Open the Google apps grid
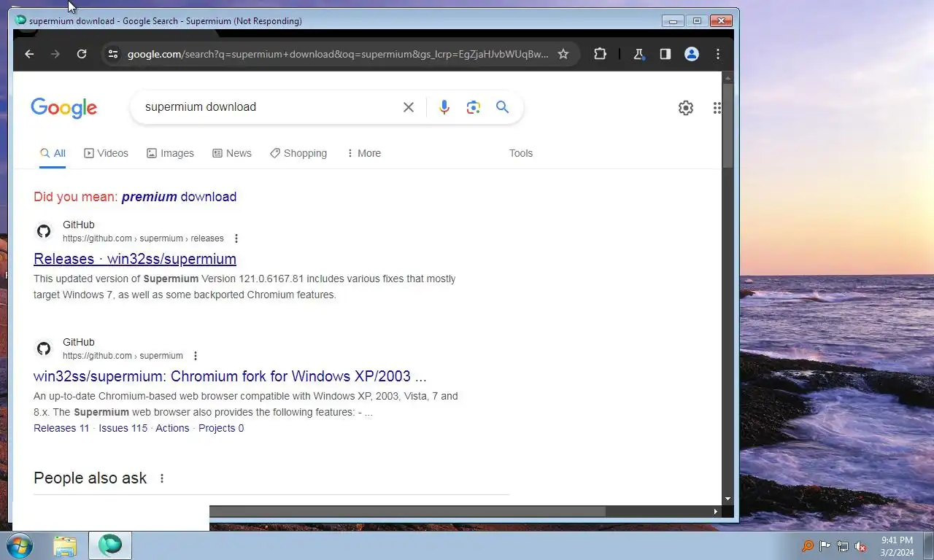 (x=717, y=108)
